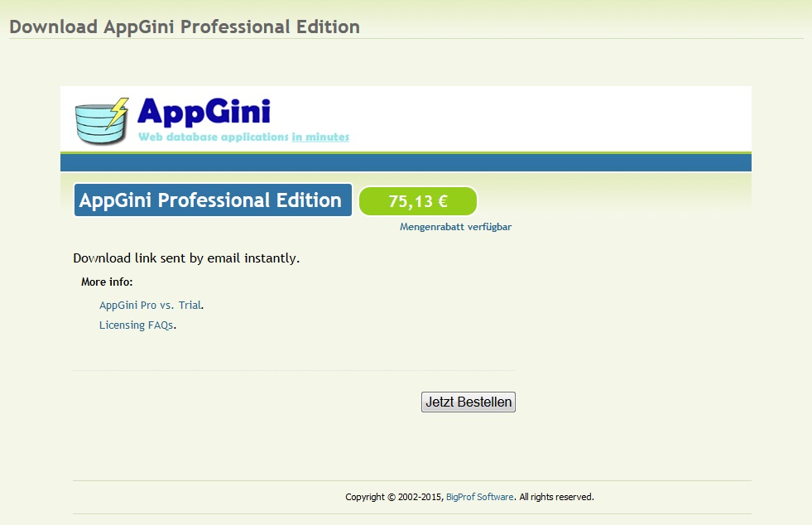This screenshot has height=525, width=812.
Task: Click the "More info:" label
Action: [x=107, y=282]
